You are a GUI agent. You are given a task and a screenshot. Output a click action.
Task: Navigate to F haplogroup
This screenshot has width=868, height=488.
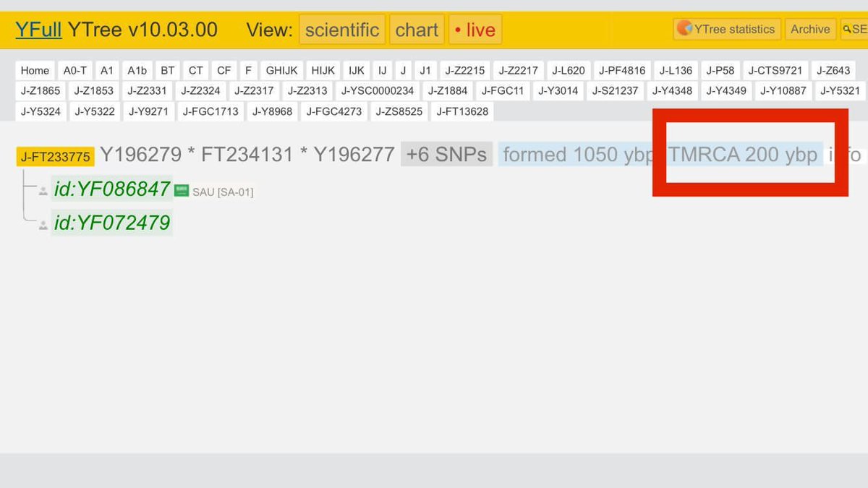248,70
